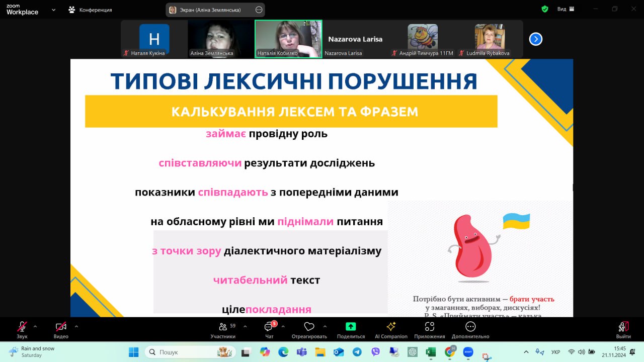The image size is (644, 362).
Task: Expand video options arrow next to Видео
Action: point(76,326)
